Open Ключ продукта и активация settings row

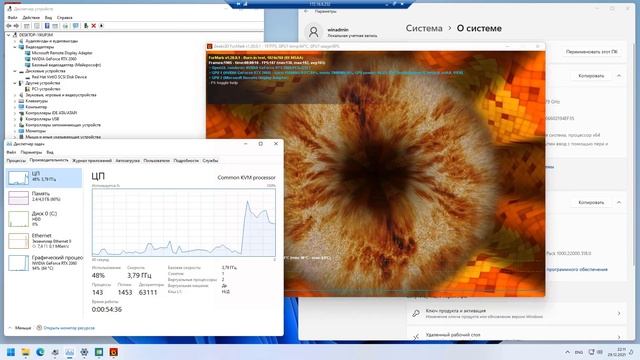(x=516, y=313)
